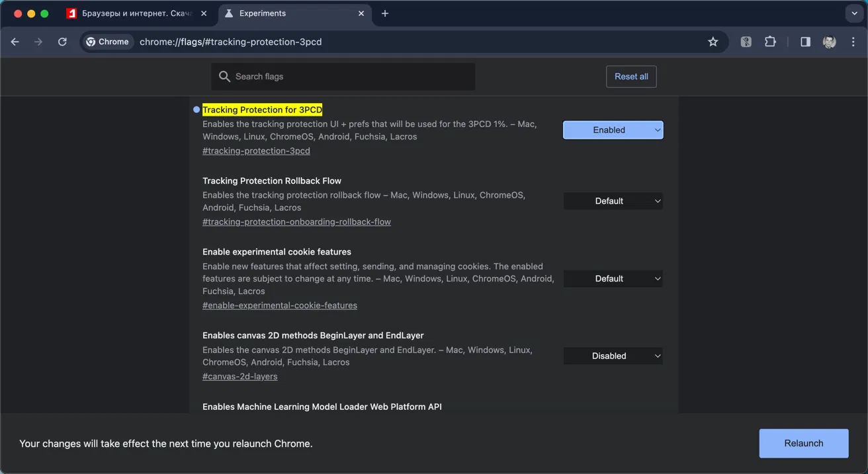The image size is (868, 474).
Task: Follow the #tracking-protection-3pcd link
Action: pos(256,151)
